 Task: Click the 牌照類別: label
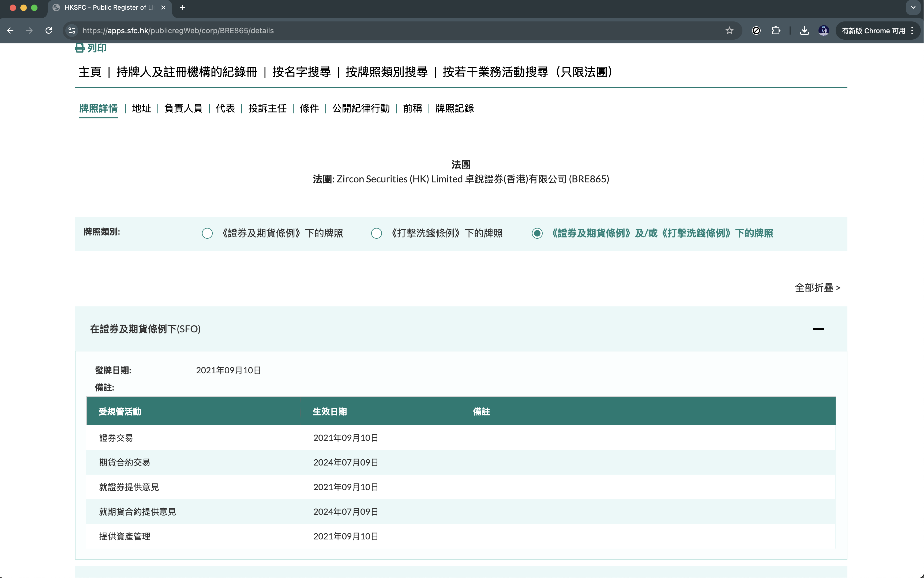tap(102, 232)
